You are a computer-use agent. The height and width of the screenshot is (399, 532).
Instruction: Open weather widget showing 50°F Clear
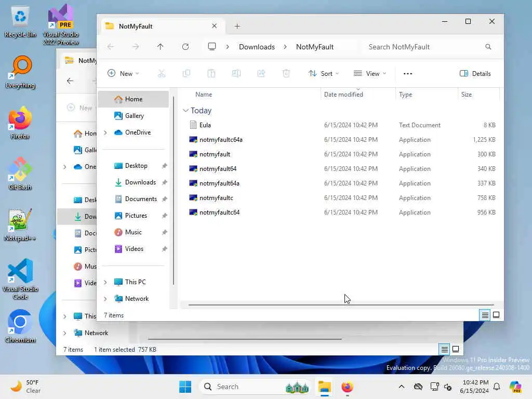pyautogui.click(x=26, y=387)
